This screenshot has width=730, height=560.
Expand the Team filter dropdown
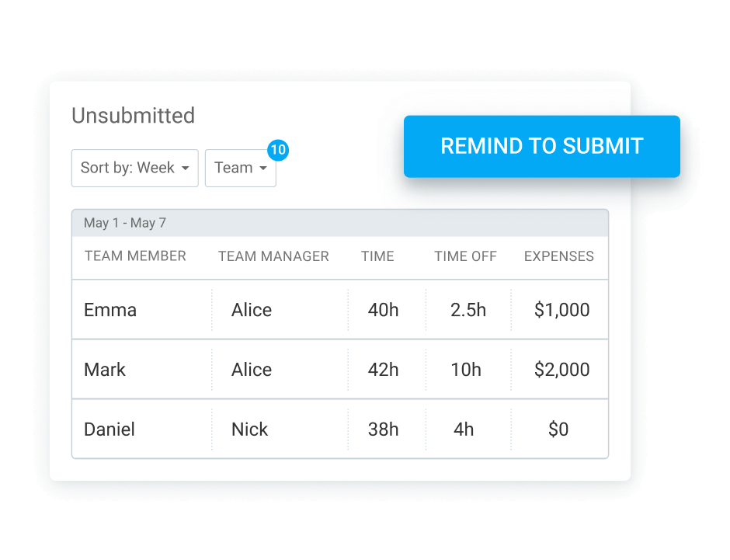pos(240,168)
